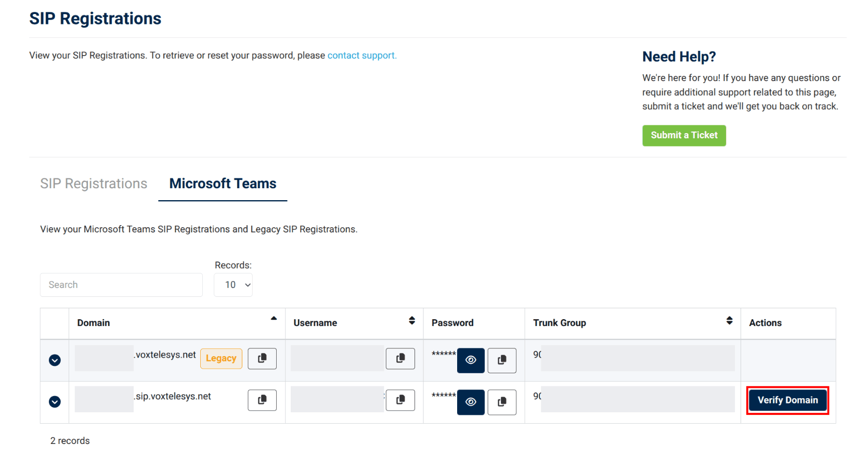Expand the sip.voxtelesys.net row

tap(55, 402)
